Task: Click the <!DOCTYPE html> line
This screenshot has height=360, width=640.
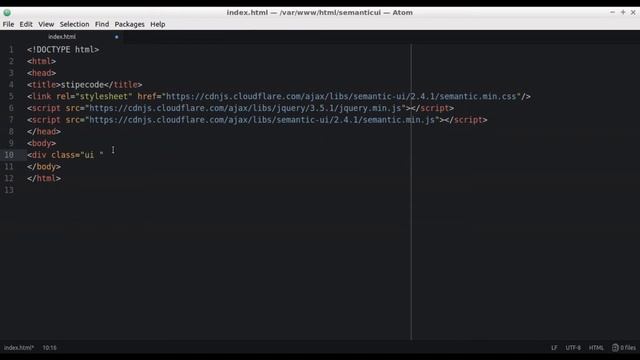Action: (x=63, y=50)
